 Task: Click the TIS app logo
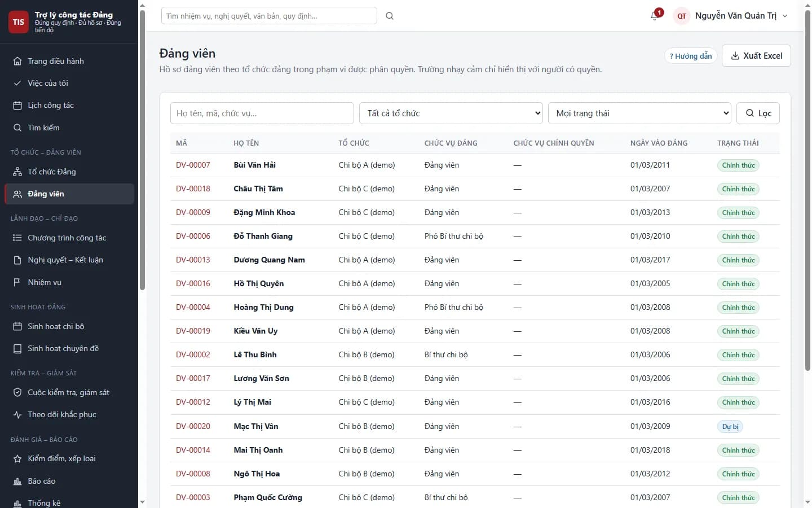coord(19,22)
